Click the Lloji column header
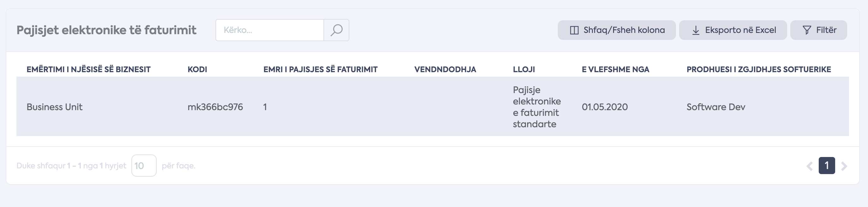Image resolution: width=868 pixels, height=207 pixels. pos(524,70)
